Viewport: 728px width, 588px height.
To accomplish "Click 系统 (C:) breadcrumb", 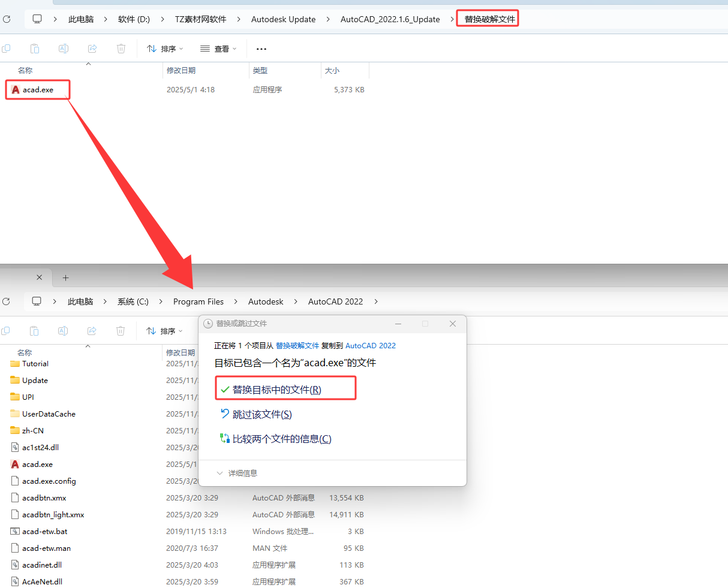I will click(133, 301).
